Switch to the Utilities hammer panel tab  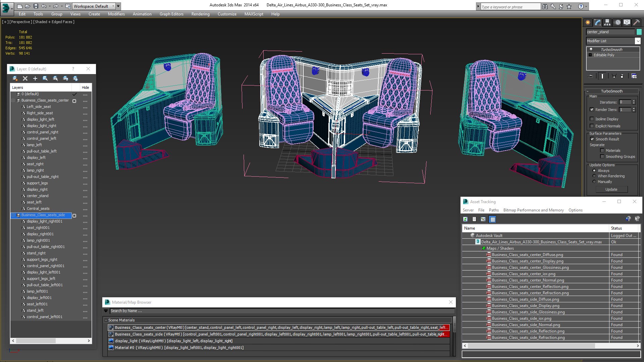pyautogui.click(x=637, y=22)
